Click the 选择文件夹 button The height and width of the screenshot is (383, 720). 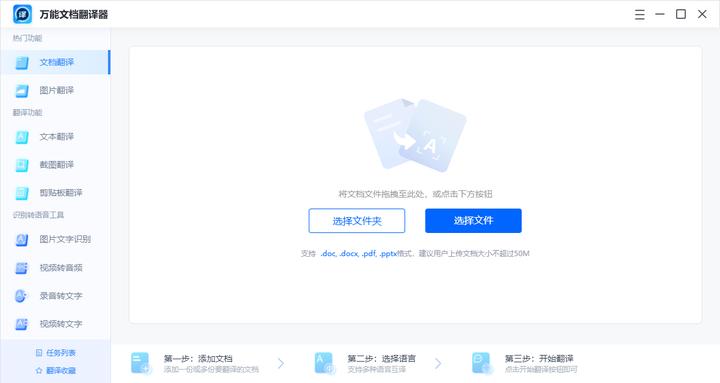(357, 221)
